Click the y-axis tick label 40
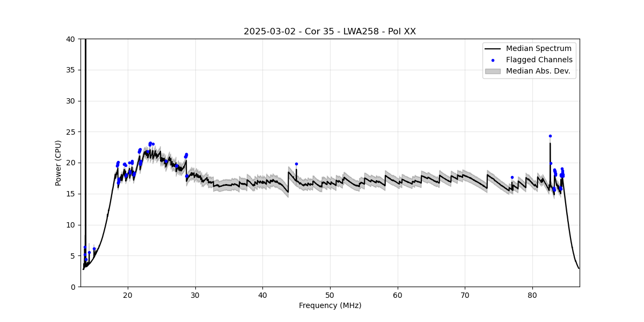 point(71,39)
